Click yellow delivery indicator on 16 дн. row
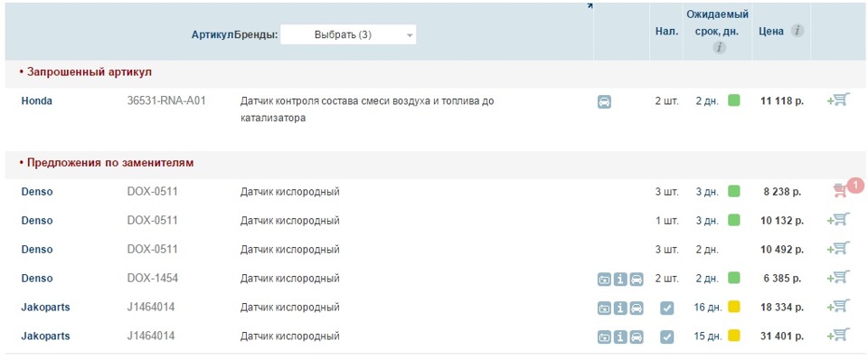This screenshot has height=360, width=868. [734, 307]
